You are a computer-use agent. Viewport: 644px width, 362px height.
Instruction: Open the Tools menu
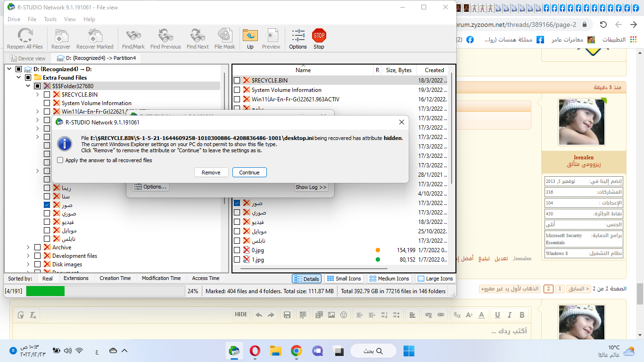tap(50, 19)
